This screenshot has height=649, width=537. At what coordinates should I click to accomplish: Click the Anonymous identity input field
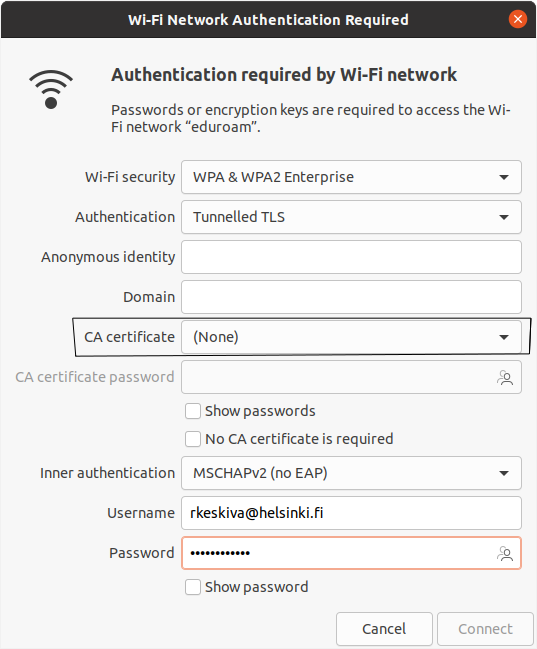[351, 257]
